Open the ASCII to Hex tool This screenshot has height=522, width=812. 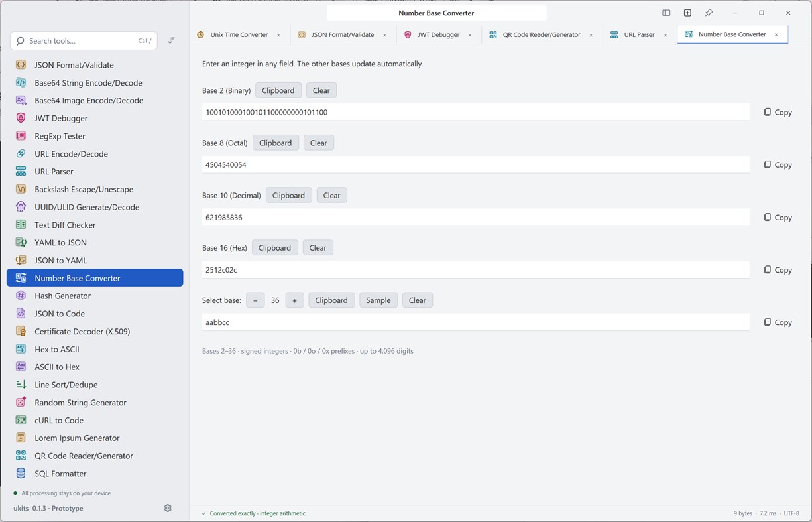pyautogui.click(x=95, y=367)
